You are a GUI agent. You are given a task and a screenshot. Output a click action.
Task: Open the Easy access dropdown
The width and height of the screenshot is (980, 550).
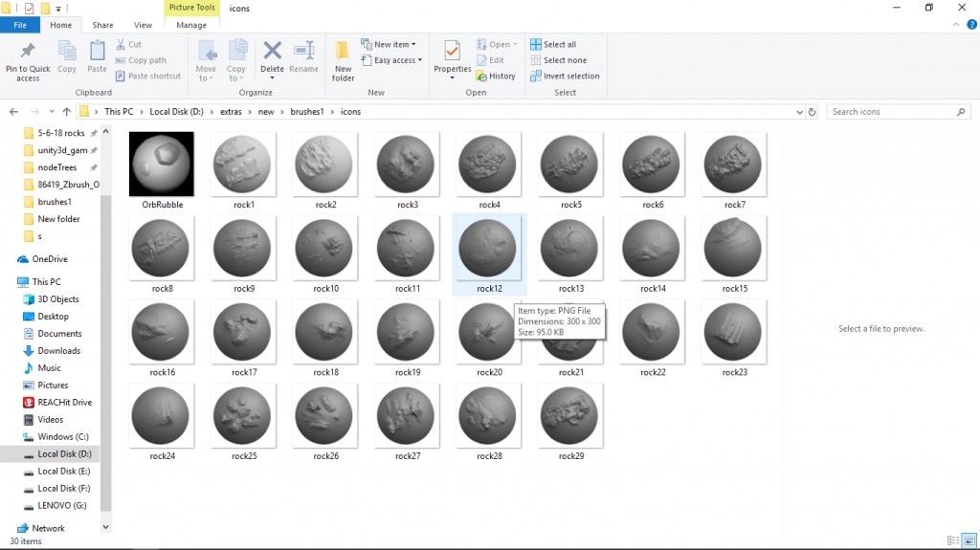tap(392, 60)
